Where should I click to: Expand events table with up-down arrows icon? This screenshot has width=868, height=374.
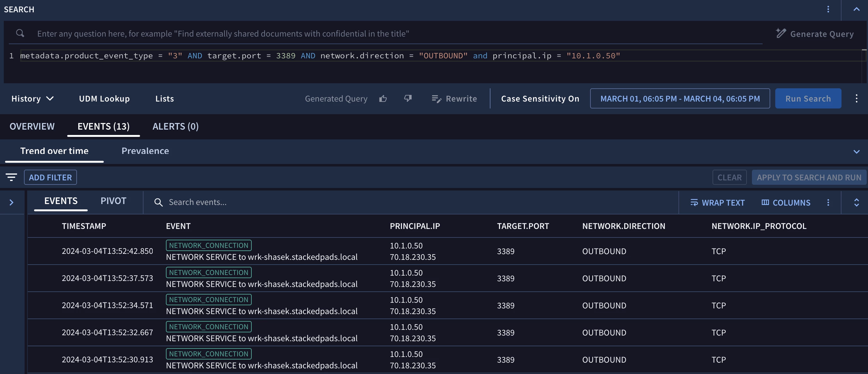point(856,202)
